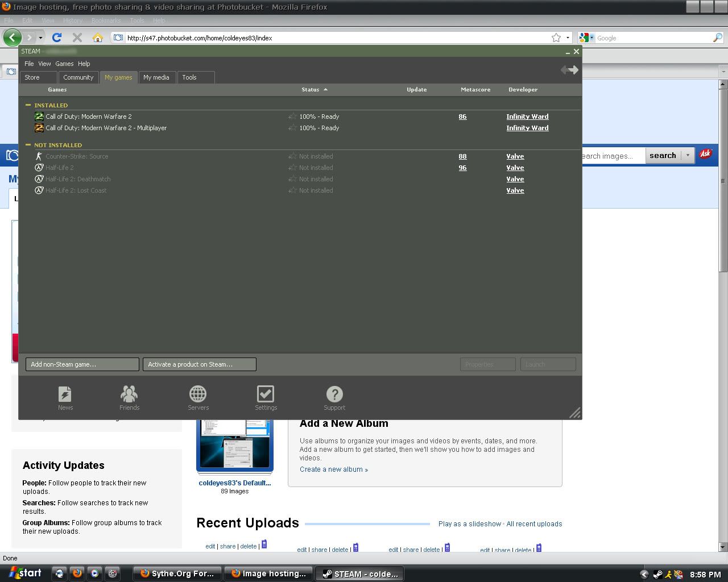Navigate forward with Steam arrow icon
The height and width of the screenshot is (582, 728).
[x=573, y=69]
